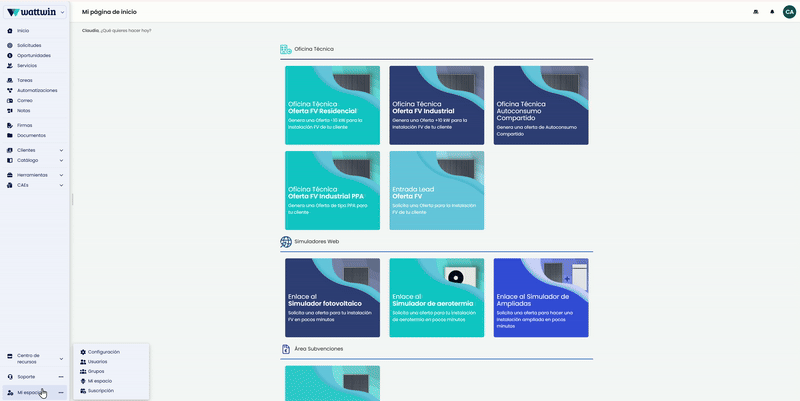Open the Soporte options dash
Viewport: 800px width, 401px height.
coord(61,377)
